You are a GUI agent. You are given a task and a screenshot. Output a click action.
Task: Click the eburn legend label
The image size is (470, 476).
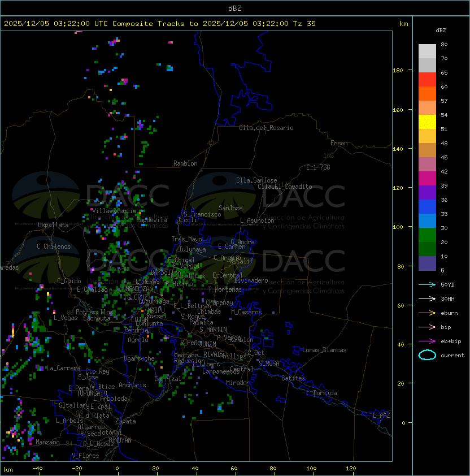pyautogui.click(x=449, y=313)
